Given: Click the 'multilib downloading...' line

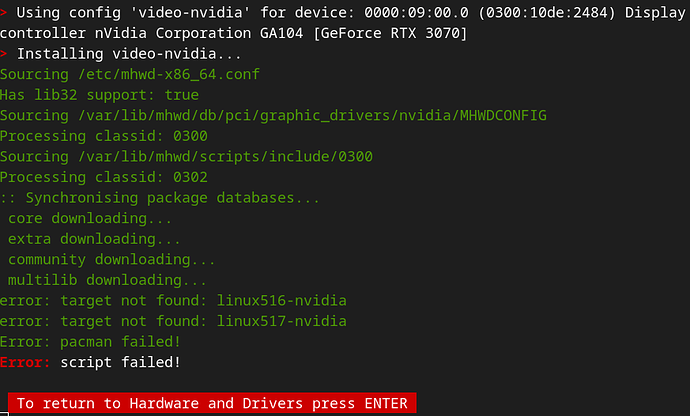Looking at the screenshot, I should [x=107, y=280].
